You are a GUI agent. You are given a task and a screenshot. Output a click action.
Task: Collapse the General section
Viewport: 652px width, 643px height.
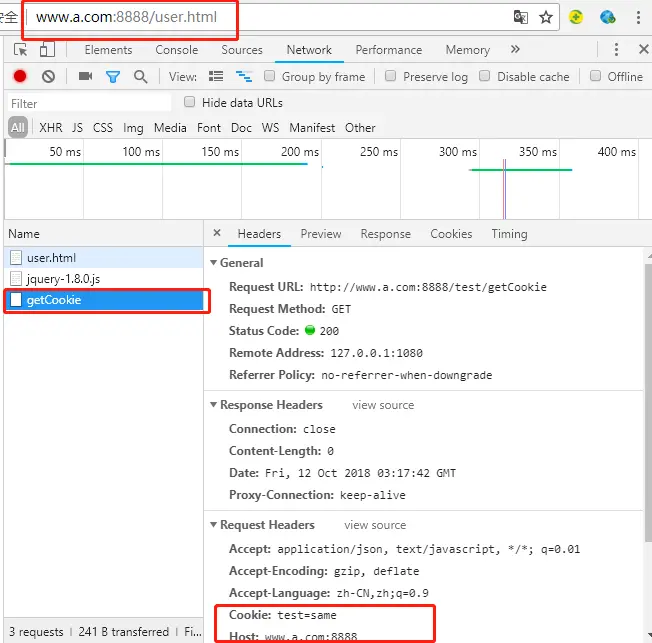pos(213,262)
